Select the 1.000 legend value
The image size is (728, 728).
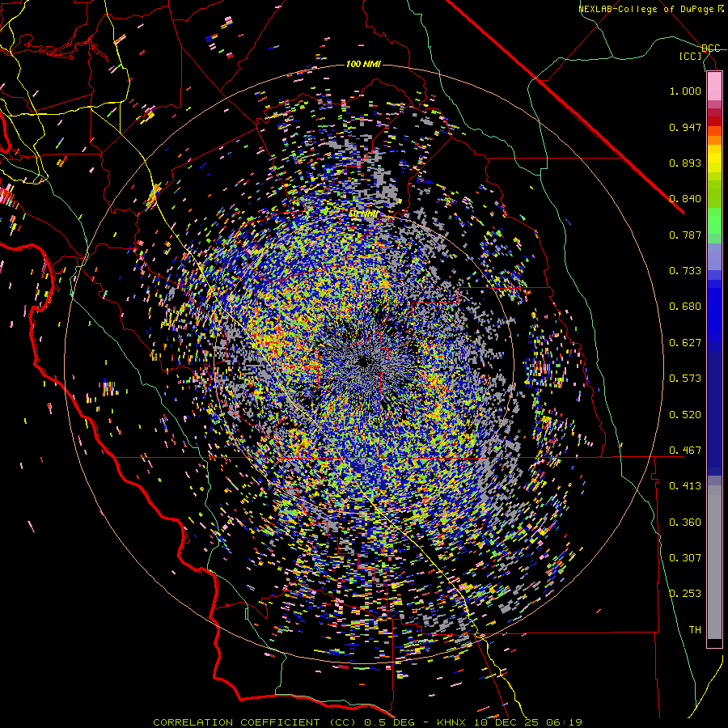click(685, 91)
